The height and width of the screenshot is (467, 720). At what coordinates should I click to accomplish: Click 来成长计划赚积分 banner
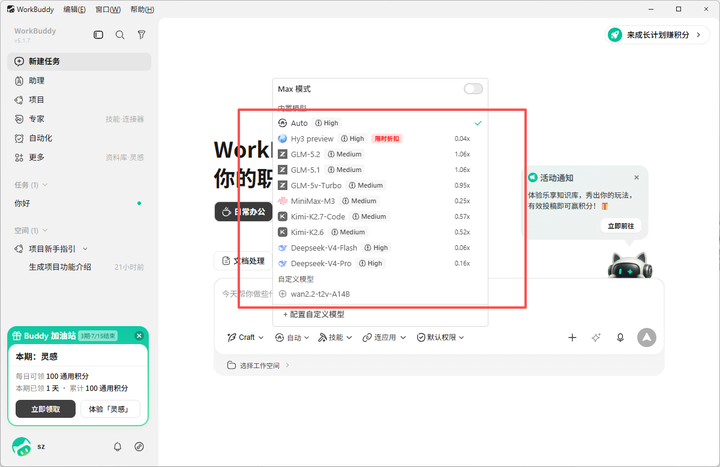tap(657, 35)
